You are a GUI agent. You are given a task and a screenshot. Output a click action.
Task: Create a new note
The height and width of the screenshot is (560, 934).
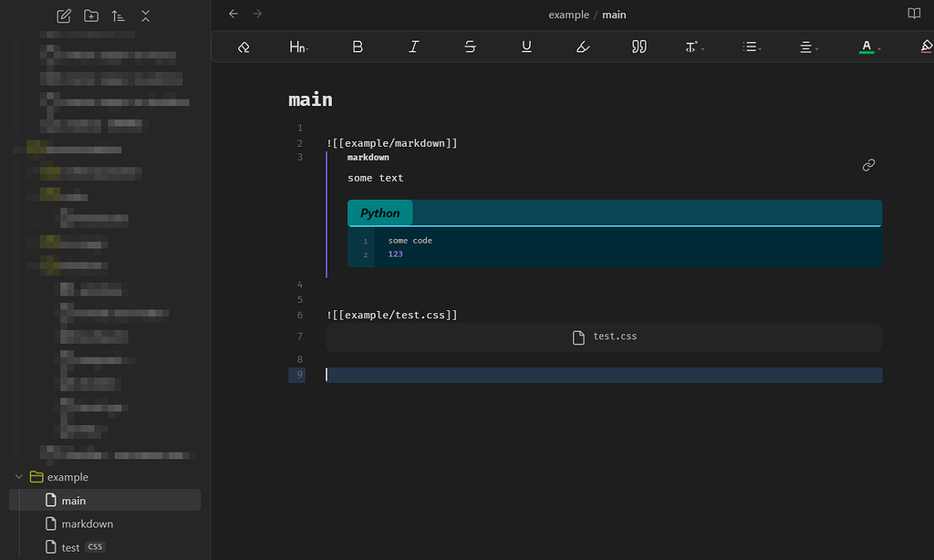(63, 16)
